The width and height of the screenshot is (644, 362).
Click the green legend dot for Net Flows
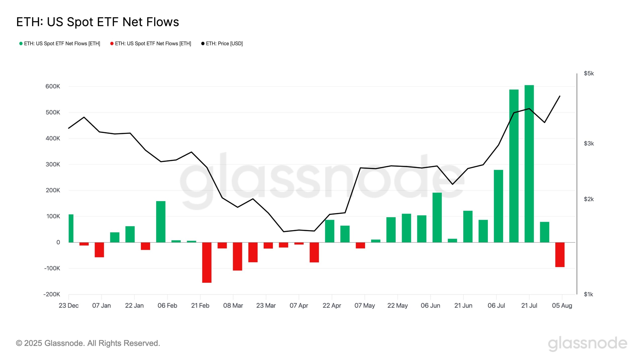point(21,43)
